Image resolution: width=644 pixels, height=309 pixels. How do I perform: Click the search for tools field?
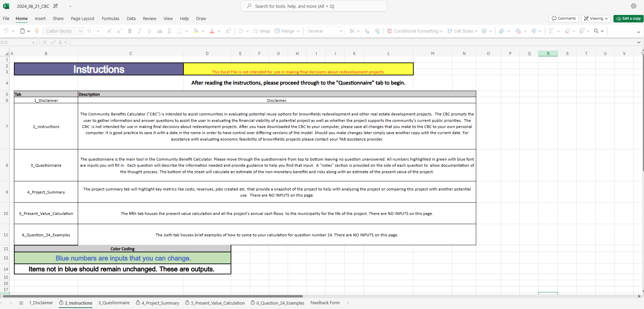click(x=314, y=6)
